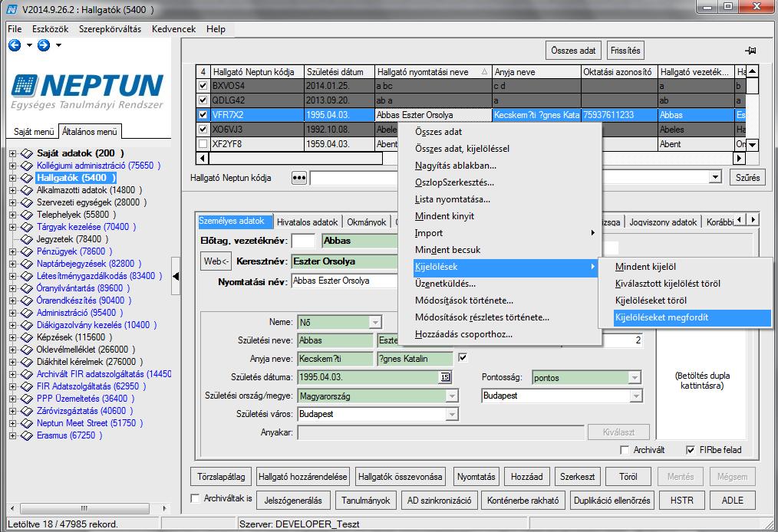Screen dimensions: 778x532
Task: Click the Duplikáció ellenőrzés button
Action: click(612, 501)
